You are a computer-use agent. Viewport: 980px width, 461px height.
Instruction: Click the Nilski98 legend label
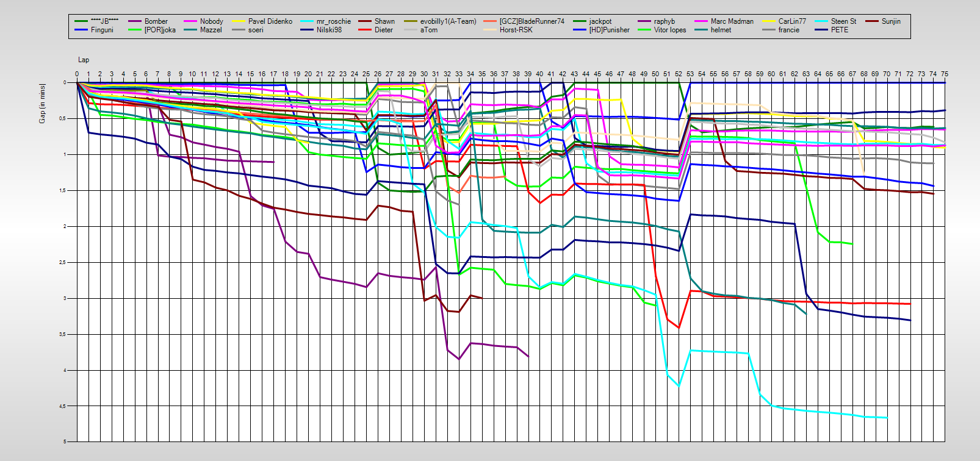[x=329, y=30]
